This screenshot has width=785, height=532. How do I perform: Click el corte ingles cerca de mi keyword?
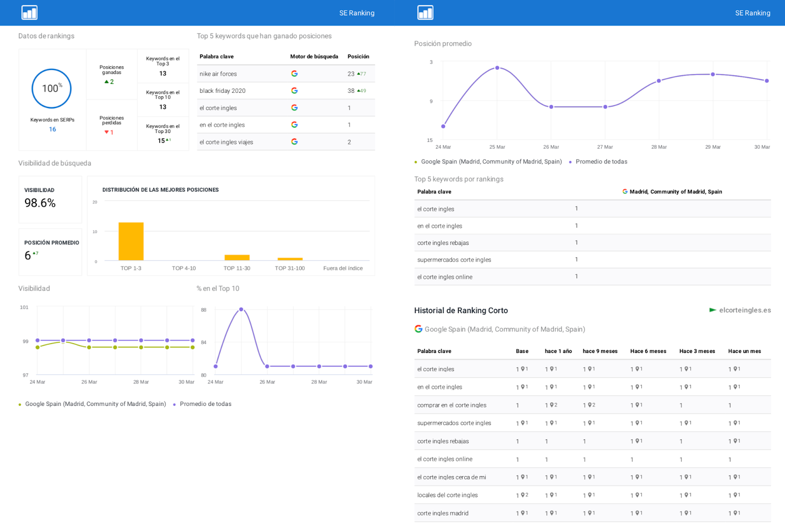click(451, 477)
